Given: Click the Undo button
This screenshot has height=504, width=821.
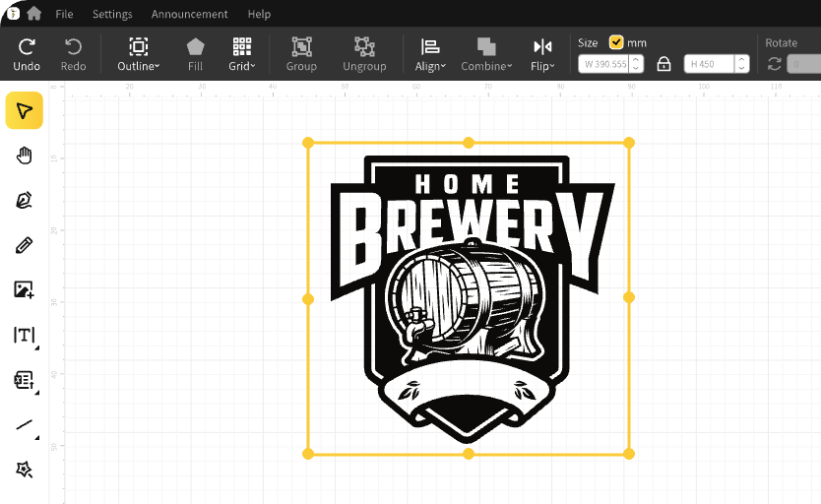Looking at the screenshot, I should pos(27,54).
